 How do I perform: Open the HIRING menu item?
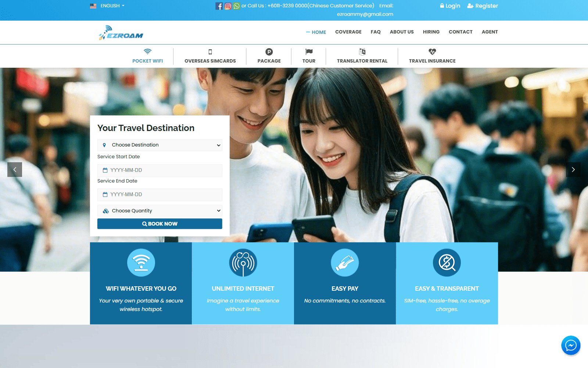[x=431, y=32]
